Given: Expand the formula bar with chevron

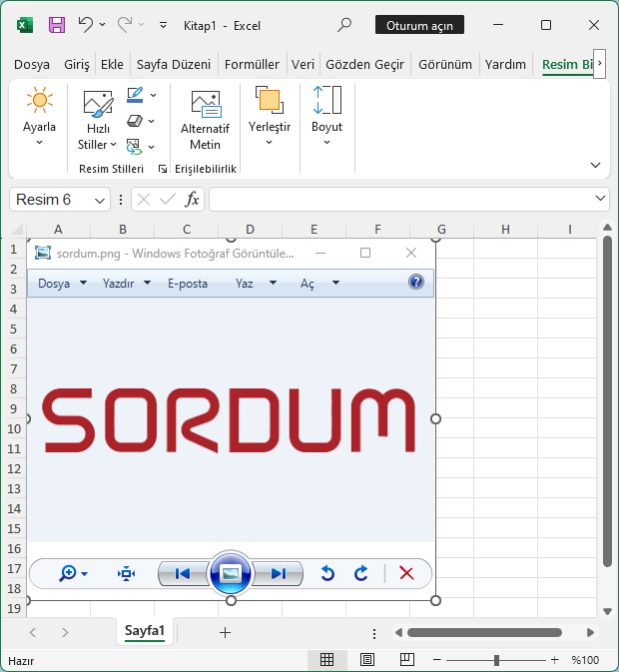Looking at the screenshot, I should 600,199.
